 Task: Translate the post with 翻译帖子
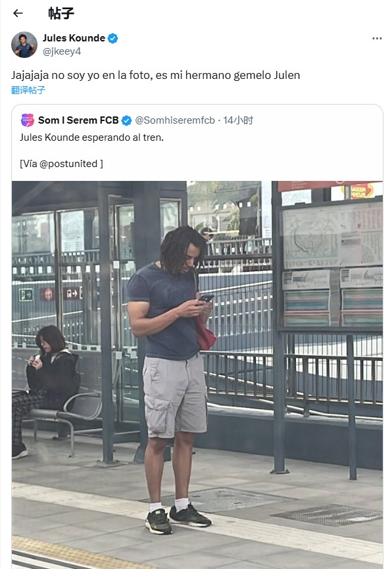[28, 90]
